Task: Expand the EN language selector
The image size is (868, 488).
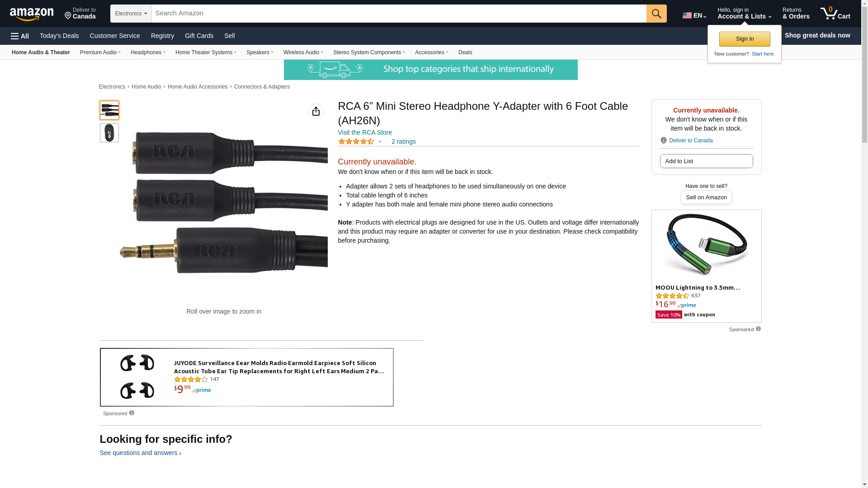Action: 694,15
